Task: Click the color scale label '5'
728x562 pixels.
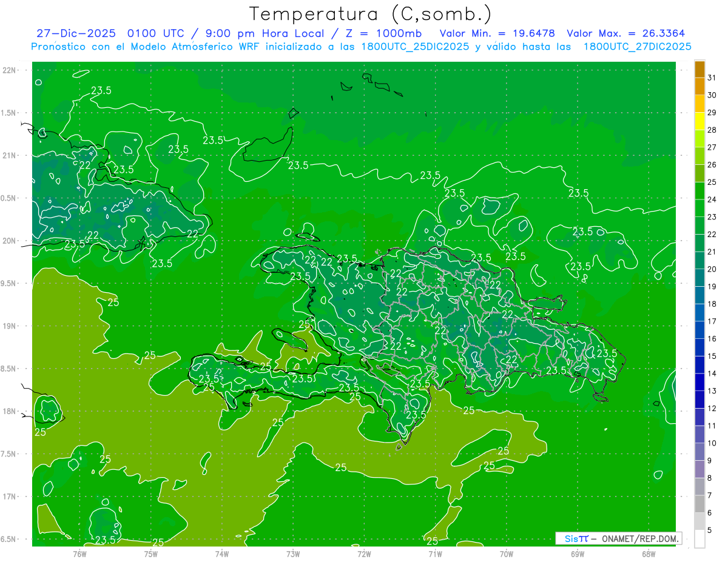Action: (x=710, y=530)
